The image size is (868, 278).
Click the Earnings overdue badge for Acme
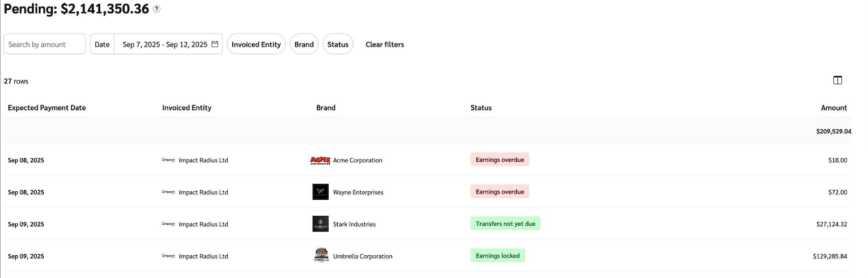500,160
